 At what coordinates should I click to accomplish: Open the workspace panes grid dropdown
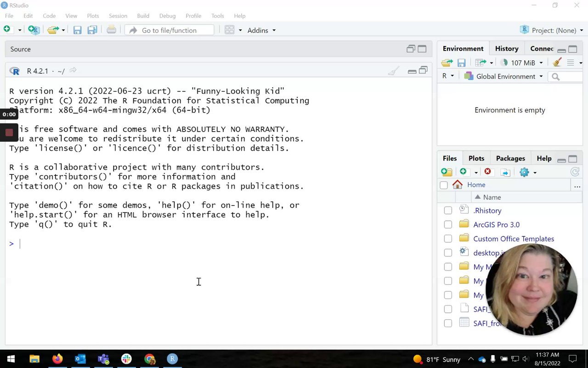[233, 30]
